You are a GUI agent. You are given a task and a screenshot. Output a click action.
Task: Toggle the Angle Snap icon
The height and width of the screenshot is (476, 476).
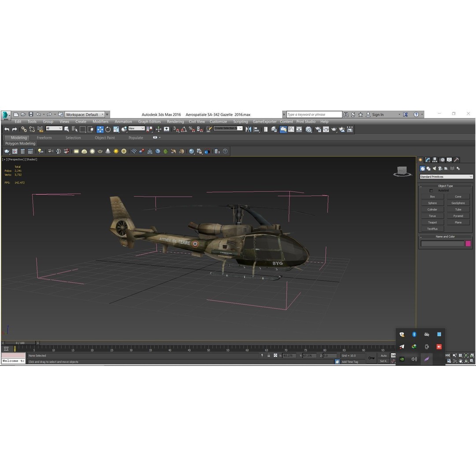(x=184, y=129)
